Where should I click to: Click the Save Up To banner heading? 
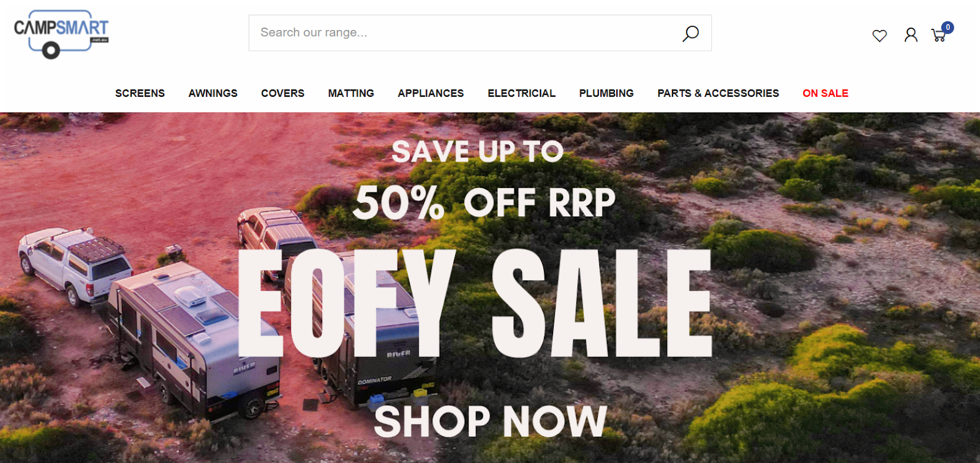[477, 151]
